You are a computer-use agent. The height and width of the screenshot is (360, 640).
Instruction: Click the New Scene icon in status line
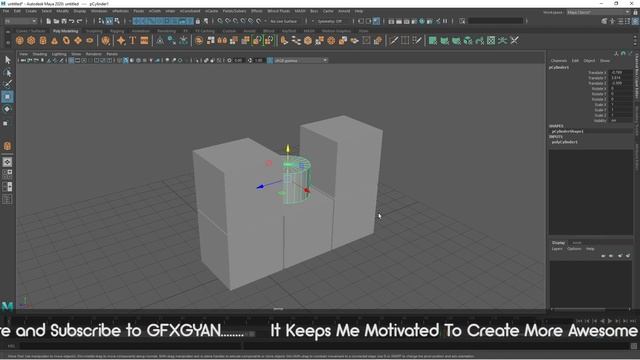pyautogui.click(x=49, y=21)
